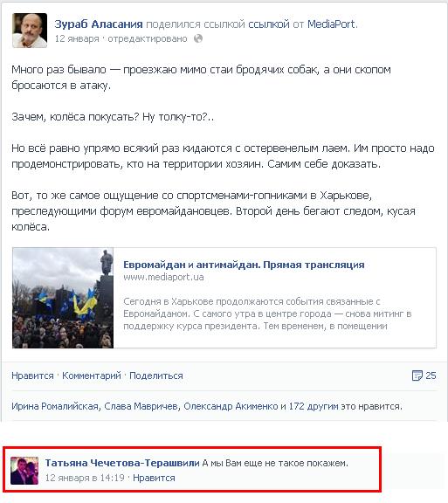
Task: Open the shares count note icon
Action: (x=417, y=376)
